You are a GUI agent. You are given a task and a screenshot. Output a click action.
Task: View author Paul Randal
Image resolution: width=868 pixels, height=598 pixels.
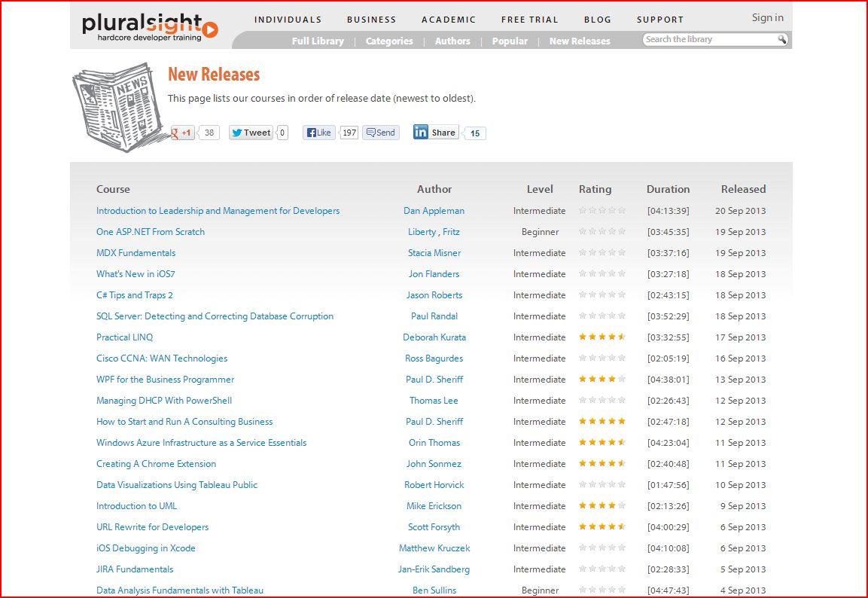434,316
